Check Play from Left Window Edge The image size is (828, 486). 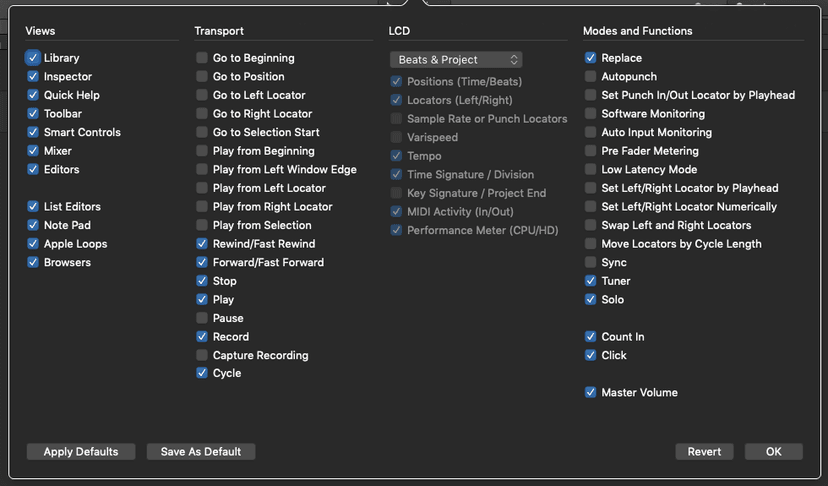pyautogui.click(x=202, y=169)
